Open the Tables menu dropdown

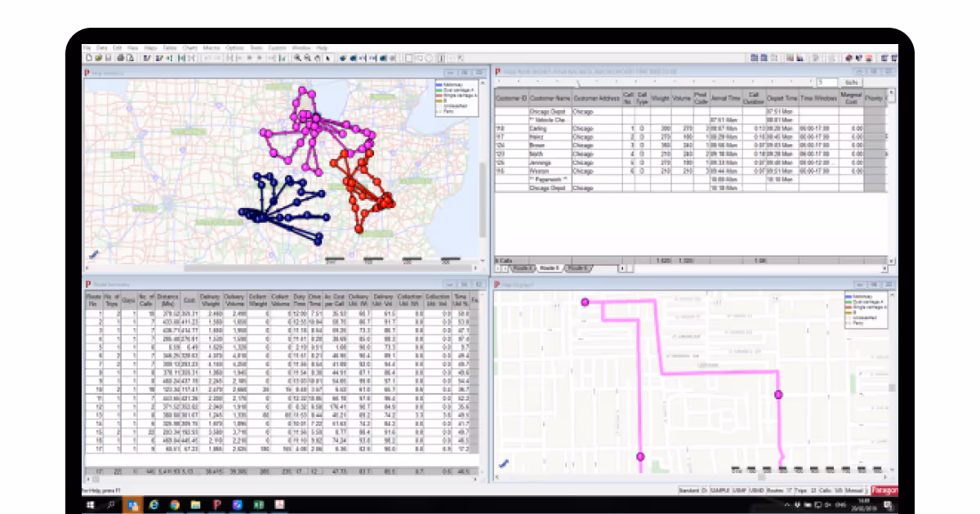tap(170, 47)
